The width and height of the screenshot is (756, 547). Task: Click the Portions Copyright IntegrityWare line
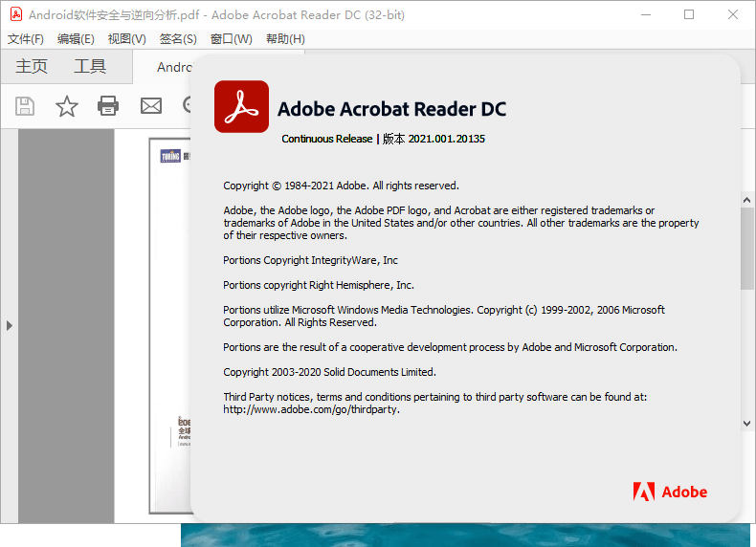(310, 260)
